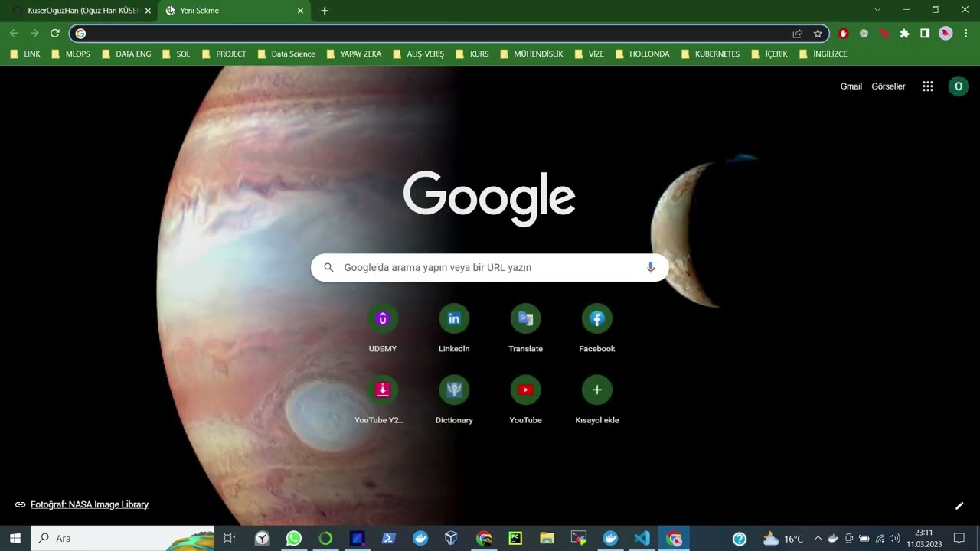The image size is (980, 551).
Task: Open the SQL bookmarks folder
Action: (x=177, y=54)
